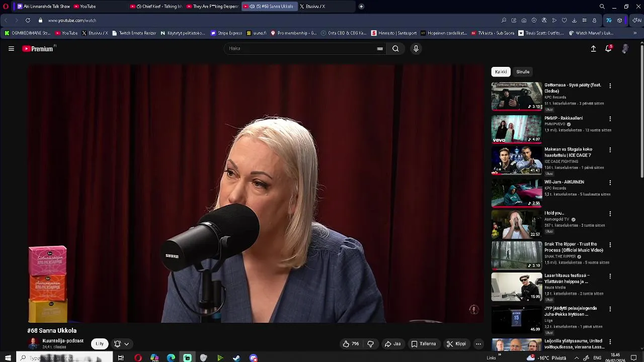Share the video using Jaa button
Screen dimensions: 644x362
[392, 344]
